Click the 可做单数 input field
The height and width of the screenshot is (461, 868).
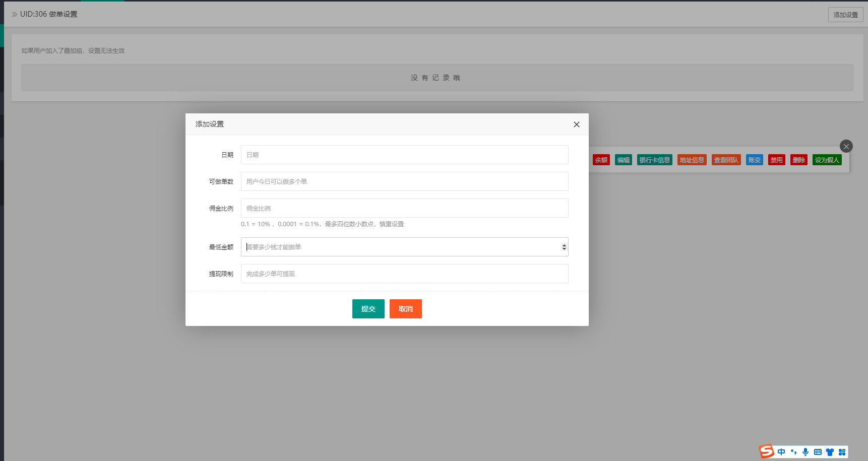click(x=404, y=181)
